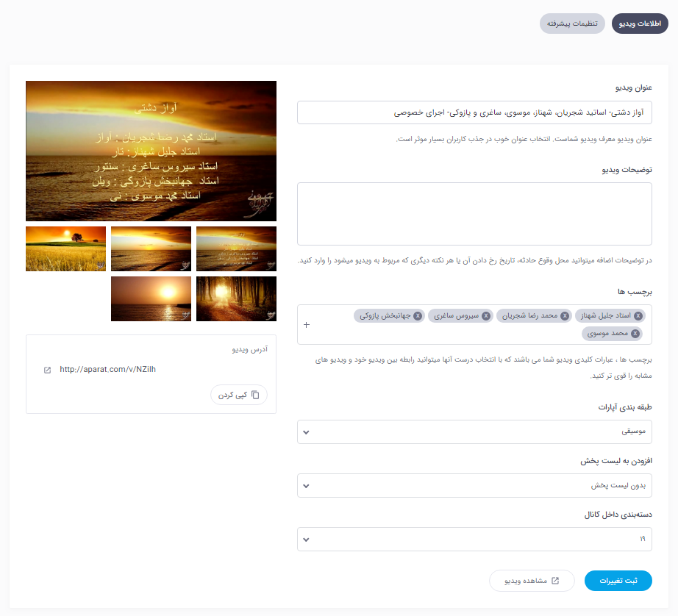Click the ثبت تغییرات submit button
The width and height of the screenshot is (678, 616).
point(618,580)
